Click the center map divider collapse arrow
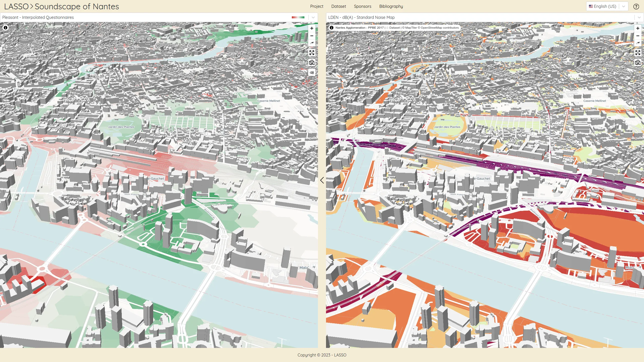This screenshot has height=362, width=644. pyautogui.click(x=322, y=180)
